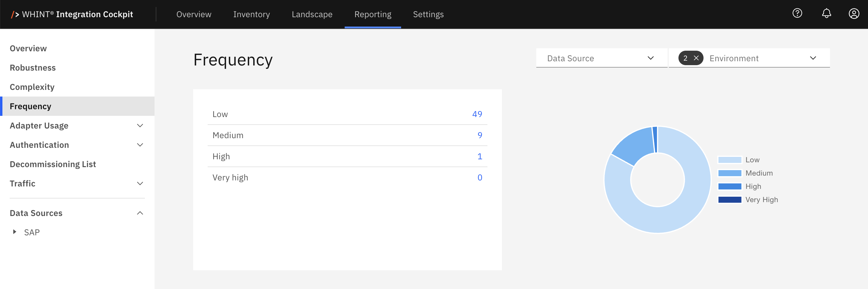Click the Medium count 9 link

[x=480, y=135]
